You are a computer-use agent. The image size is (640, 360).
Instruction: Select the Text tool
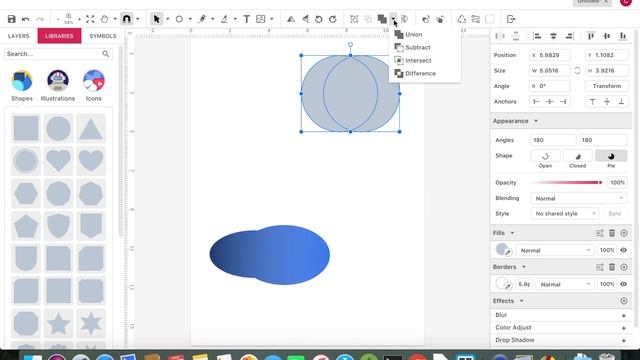(247, 19)
